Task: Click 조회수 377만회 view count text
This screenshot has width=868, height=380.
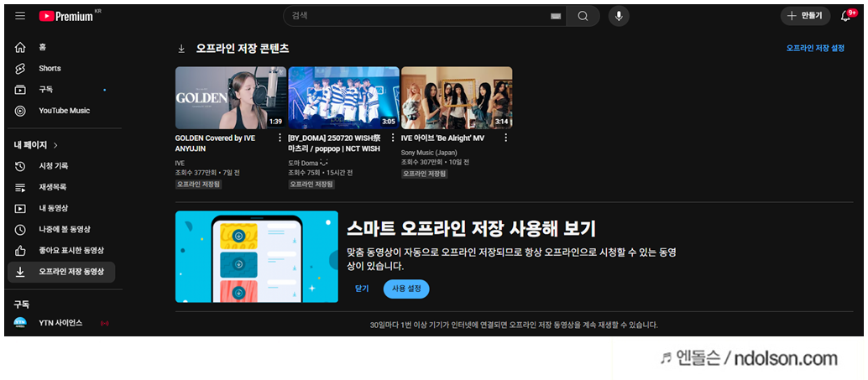Action: (196, 173)
